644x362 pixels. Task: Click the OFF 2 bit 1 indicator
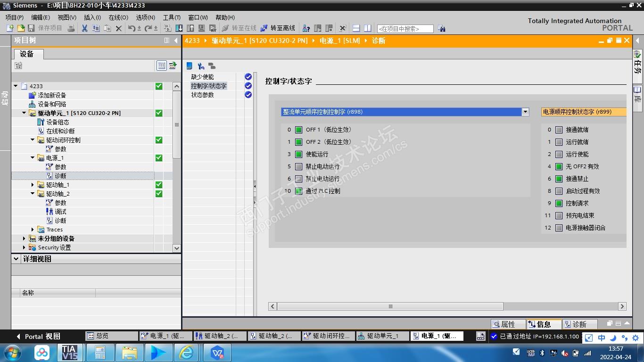(298, 142)
